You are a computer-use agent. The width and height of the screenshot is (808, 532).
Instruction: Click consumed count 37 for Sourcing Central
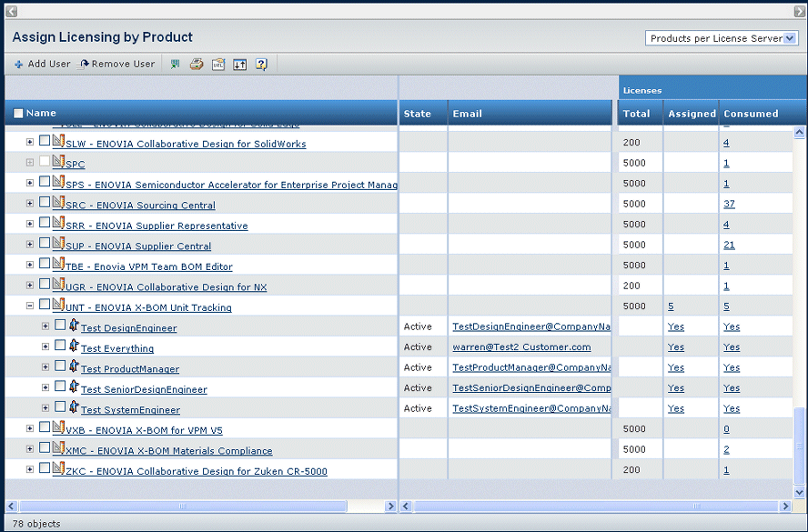click(729, 204)
